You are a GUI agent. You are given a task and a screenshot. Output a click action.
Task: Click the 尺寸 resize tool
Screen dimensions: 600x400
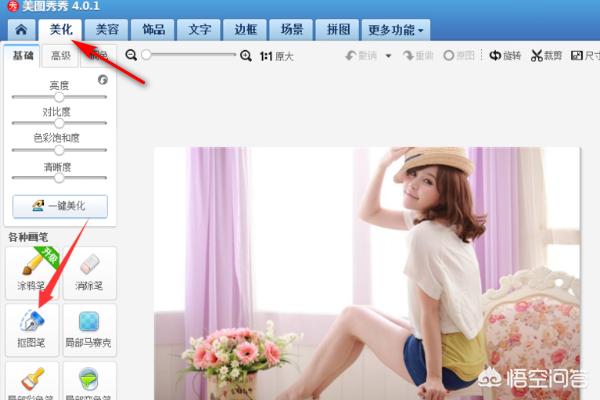point(585,56)
